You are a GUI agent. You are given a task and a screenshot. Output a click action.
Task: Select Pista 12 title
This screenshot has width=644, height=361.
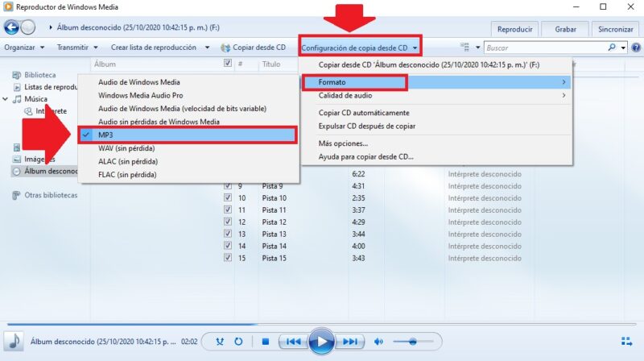[274, 222]
